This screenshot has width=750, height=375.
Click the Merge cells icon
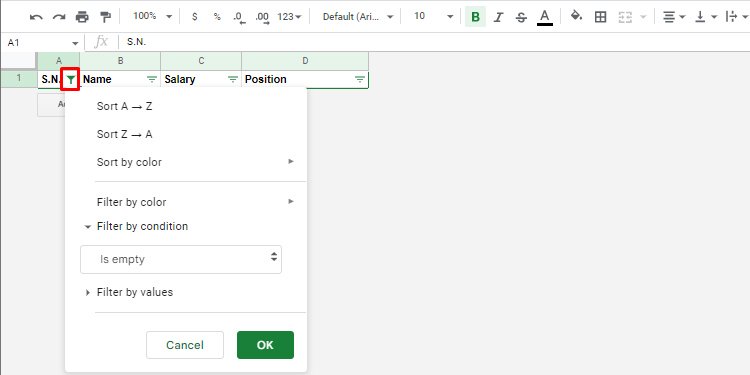[625, 17]
